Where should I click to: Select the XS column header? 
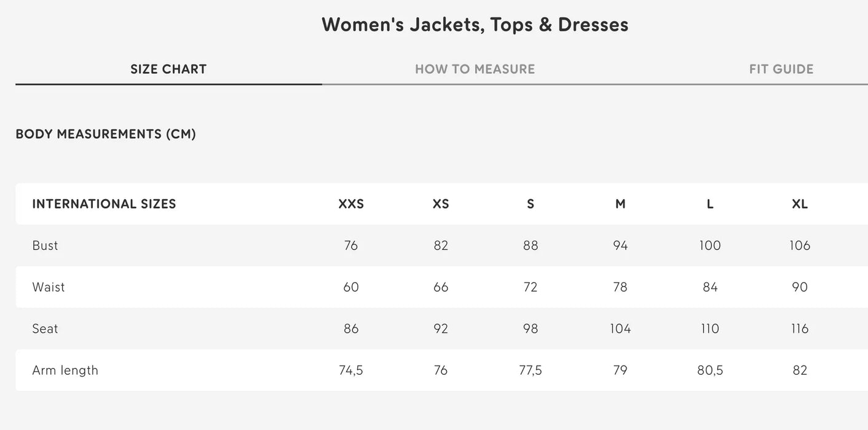pyautogui.click(x=441, y=203)
